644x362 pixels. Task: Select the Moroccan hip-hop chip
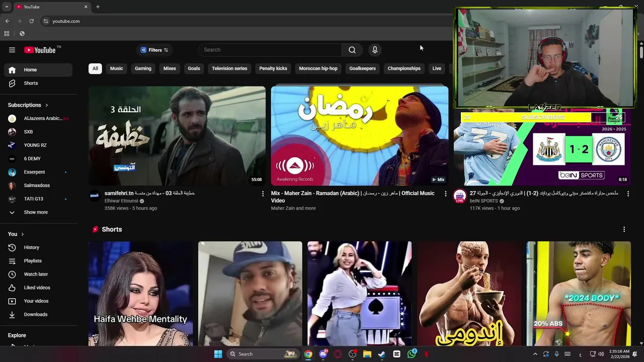coord(318,68)
